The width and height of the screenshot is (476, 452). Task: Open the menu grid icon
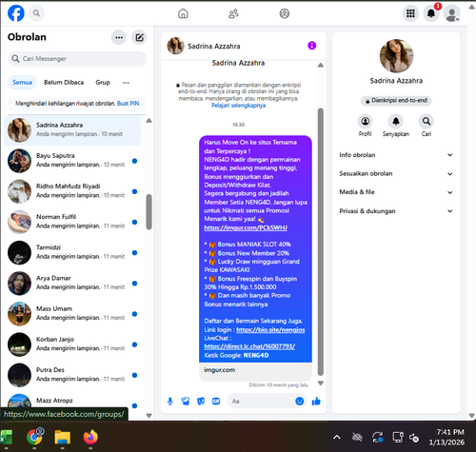(410, 13)
